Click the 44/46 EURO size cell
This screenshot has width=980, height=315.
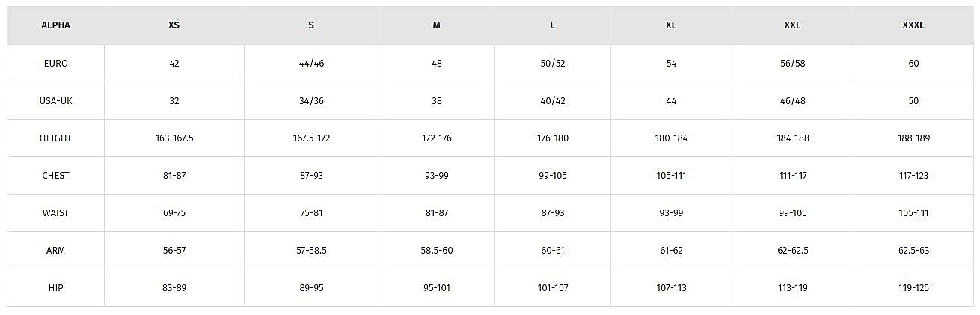311,64
